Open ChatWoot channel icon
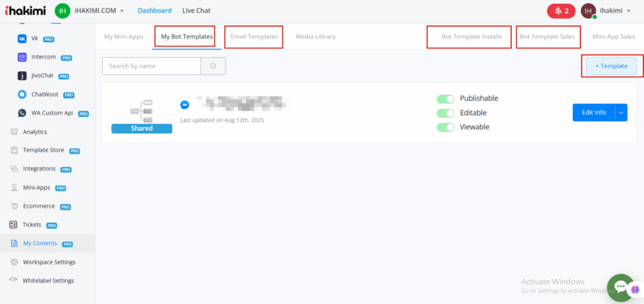 click(22, 95)
